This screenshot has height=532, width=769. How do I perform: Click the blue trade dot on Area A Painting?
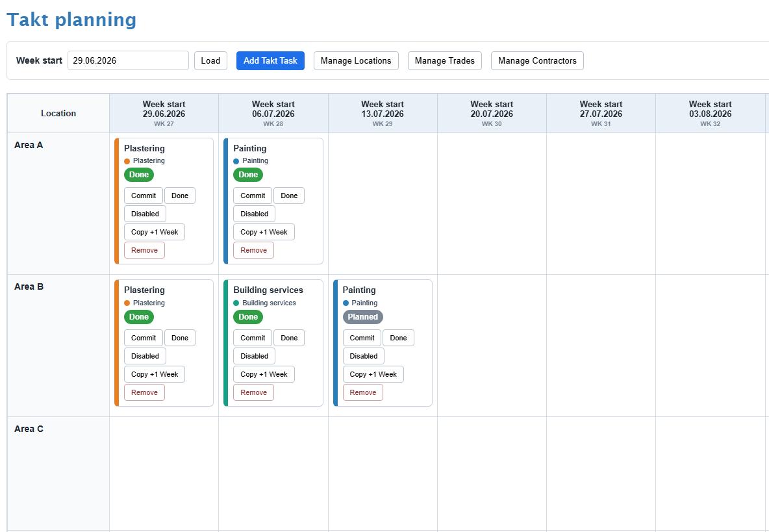(236, 161)
